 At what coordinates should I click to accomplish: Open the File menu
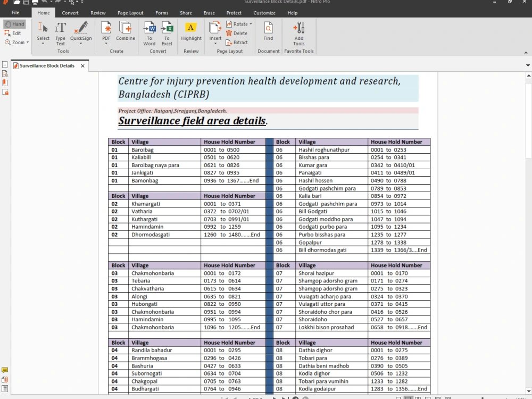(15, 13)
